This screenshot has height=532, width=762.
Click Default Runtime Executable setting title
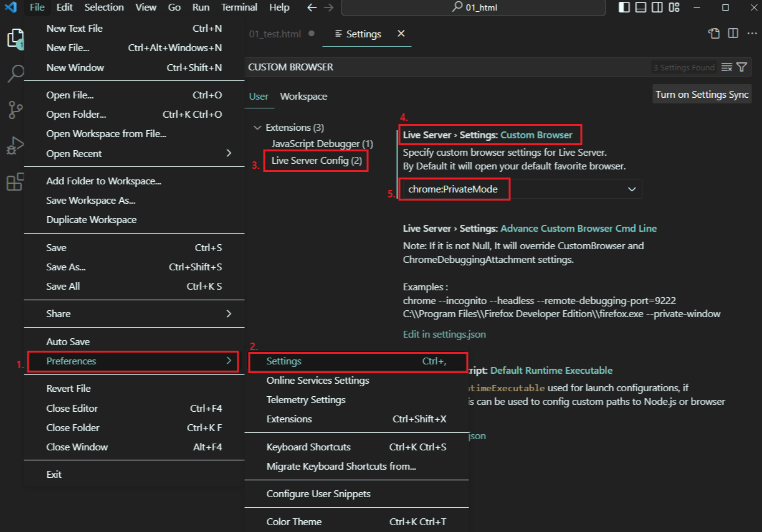(551, 371)
